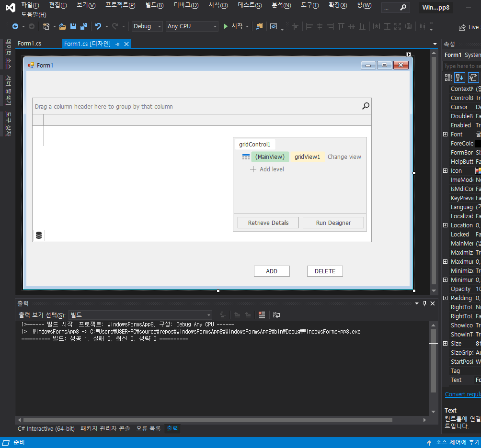Click the properties search input field
Image resolution: width=481 pixels, height=448 pixels.
(462, 66)
